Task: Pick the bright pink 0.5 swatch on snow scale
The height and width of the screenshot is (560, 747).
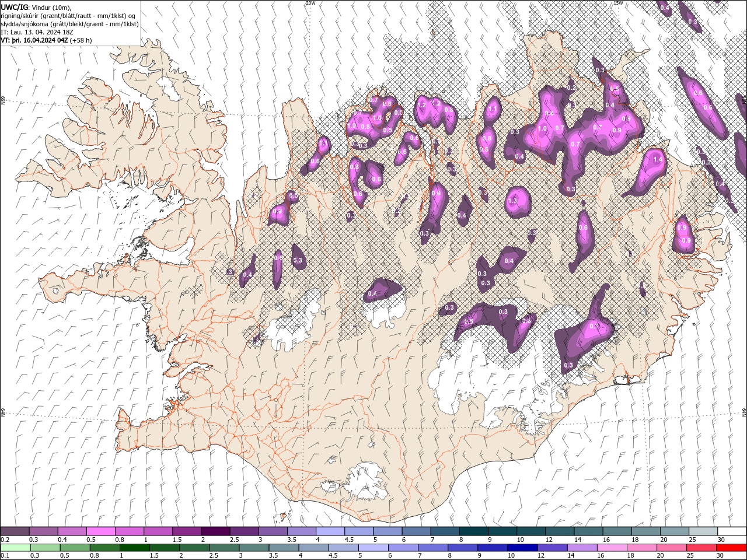Action: pyautogui.click(x=100, y=531)
